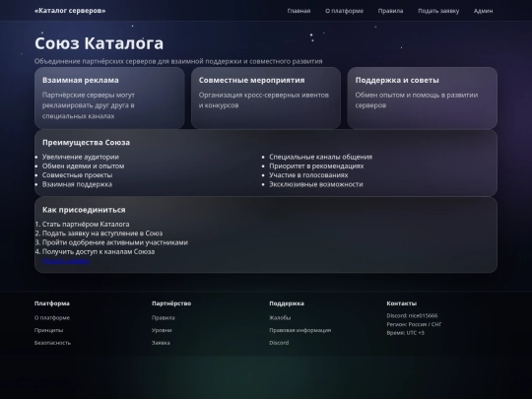Click step Подать заявку на вступление в Союз
This screenshot has width=532, height=399.
click(102, 233)
